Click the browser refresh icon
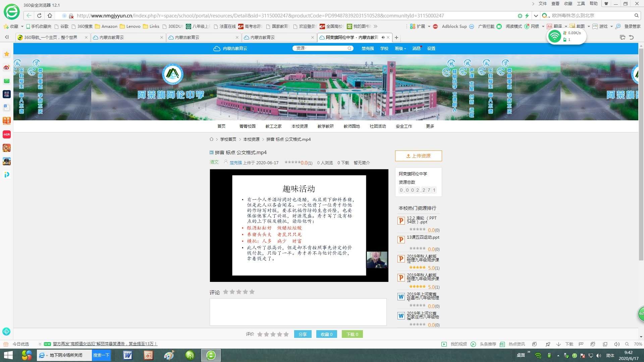Image resolution: width=644 pixels, height=362 pixels. [x=39, y=15]
